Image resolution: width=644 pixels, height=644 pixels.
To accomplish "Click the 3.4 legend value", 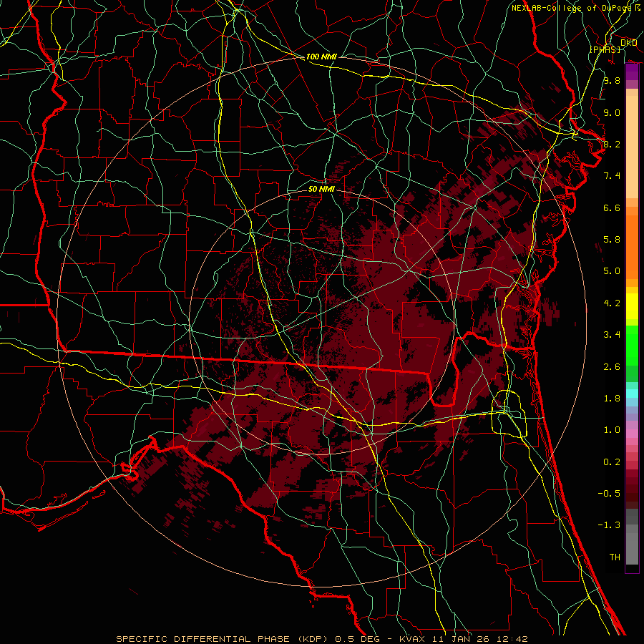I will pos(612,335).
